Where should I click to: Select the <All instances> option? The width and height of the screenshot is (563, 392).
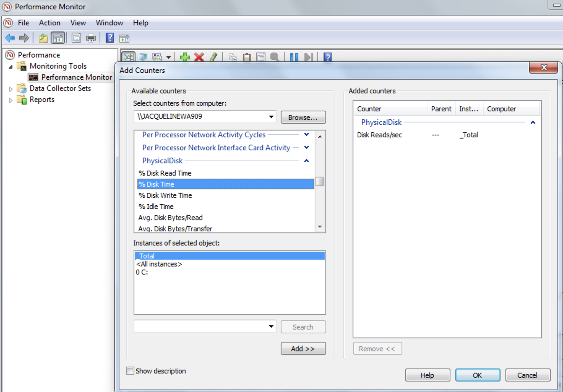(159, 264)
